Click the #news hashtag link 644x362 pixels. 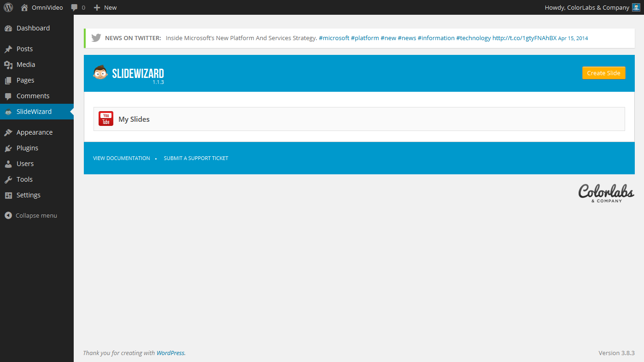[x=407, y=38]
